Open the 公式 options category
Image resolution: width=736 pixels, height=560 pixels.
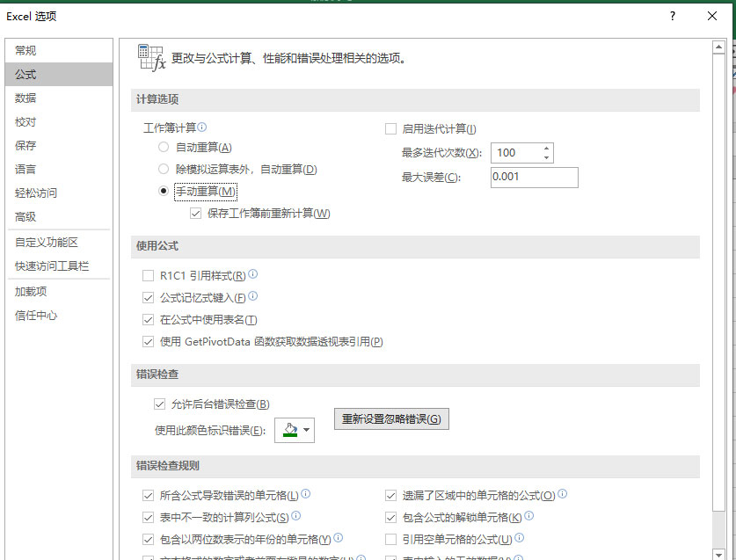coord(59,74)
